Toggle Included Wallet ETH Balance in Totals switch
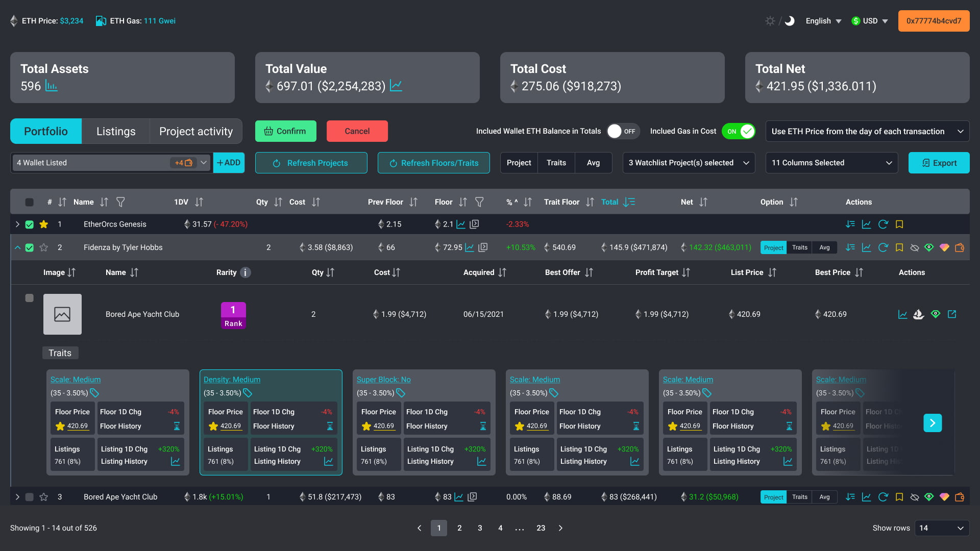This screenshot has height=551, width=980. 623,131
